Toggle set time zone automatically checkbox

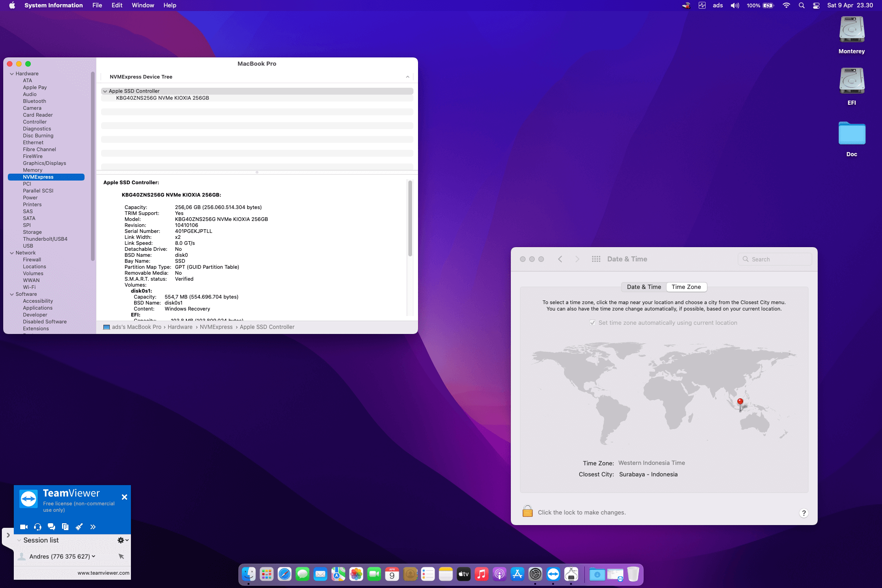coord(593,323)
